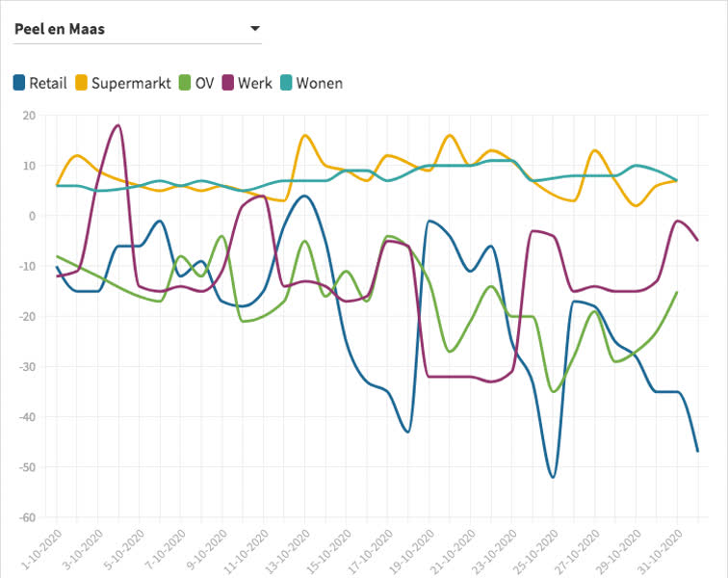Click the purple Werk legend swatch
This screenshot has height=578, width=728.
click(228, 83)
